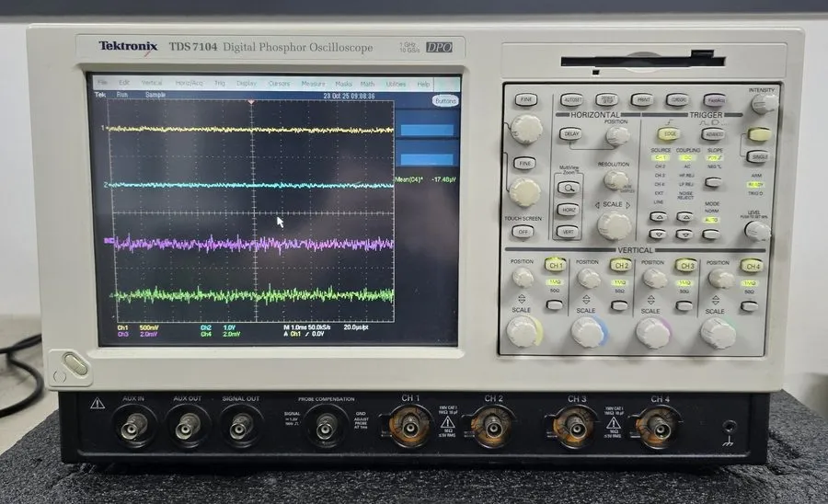Open the Edit menu on the scope screen
Image resolution: width=828 pixels, height=504 pixels.
[124, 83]
